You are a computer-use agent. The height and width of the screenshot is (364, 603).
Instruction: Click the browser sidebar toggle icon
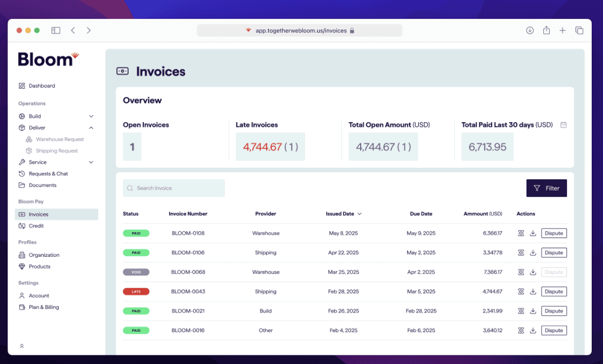click(56, 30)
